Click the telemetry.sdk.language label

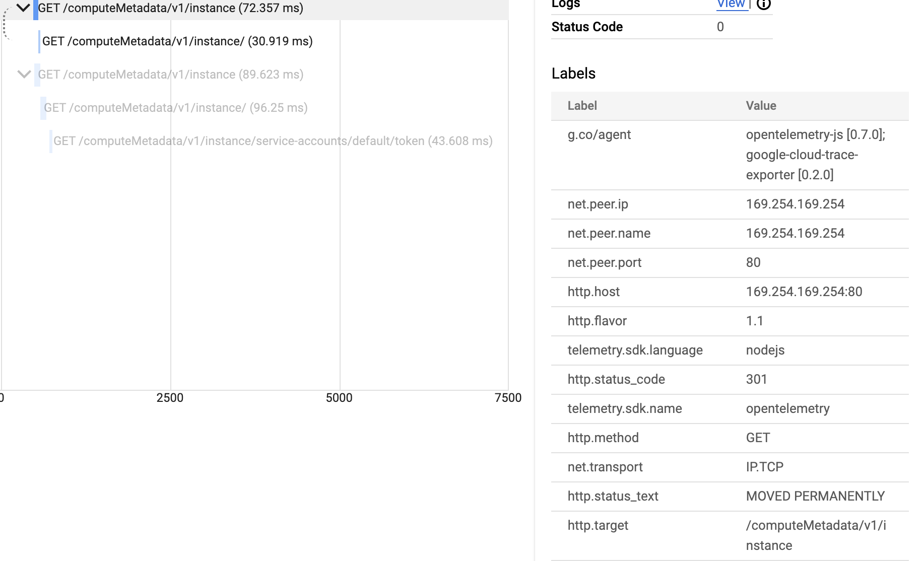click(635, 350)
